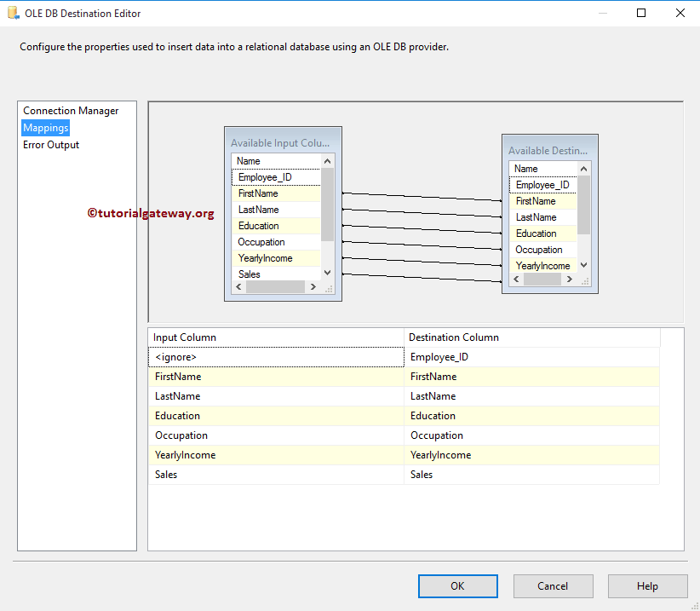The image size is (700, 611).
Task: Click the OK button
Action: [457, 585]
